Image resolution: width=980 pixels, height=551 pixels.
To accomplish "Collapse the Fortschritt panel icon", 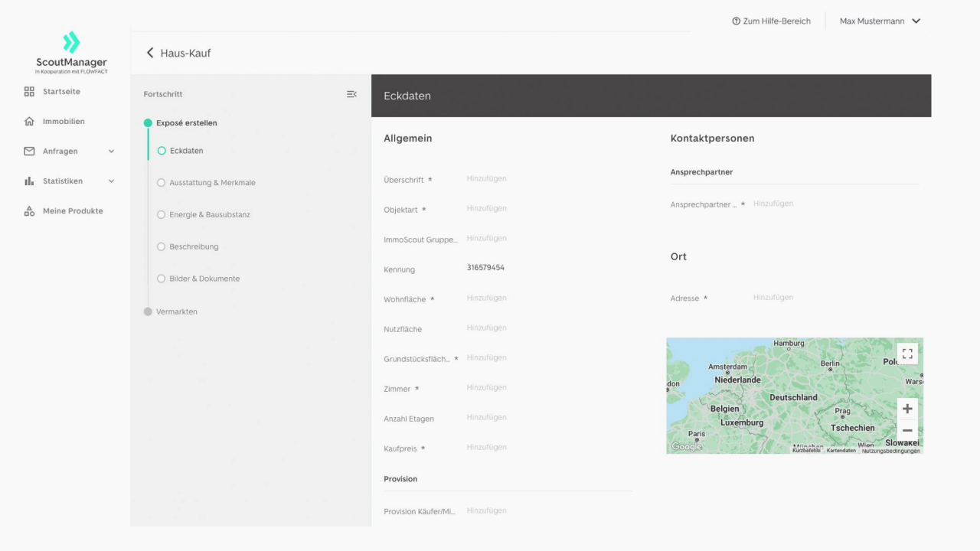I will click(351, 94).
